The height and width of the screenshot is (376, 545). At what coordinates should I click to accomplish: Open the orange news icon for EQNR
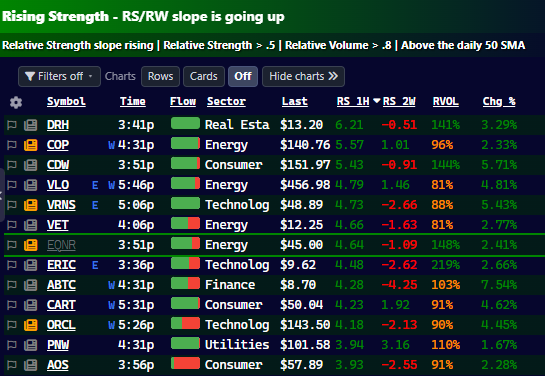pyautogui.click(x=31, y=245)
